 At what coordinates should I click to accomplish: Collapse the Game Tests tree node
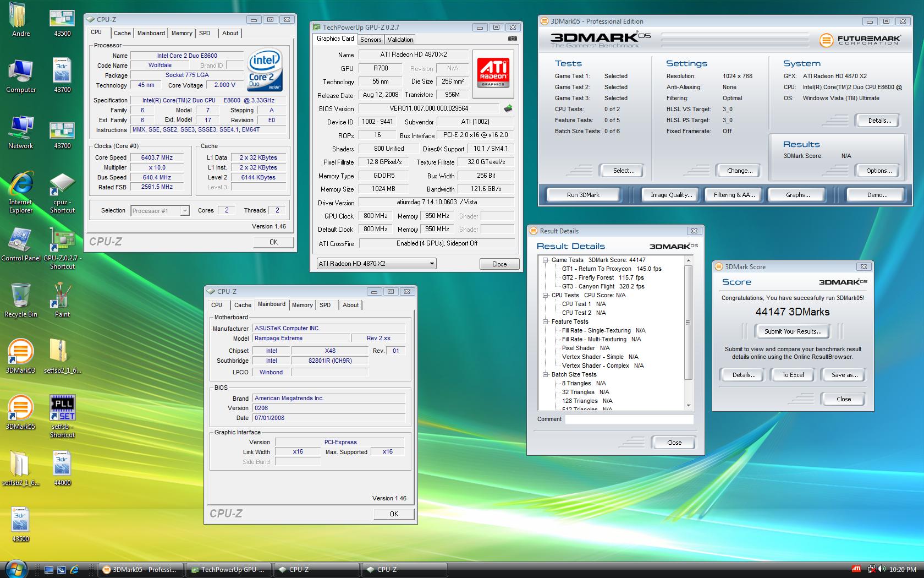tap(546, 260)
